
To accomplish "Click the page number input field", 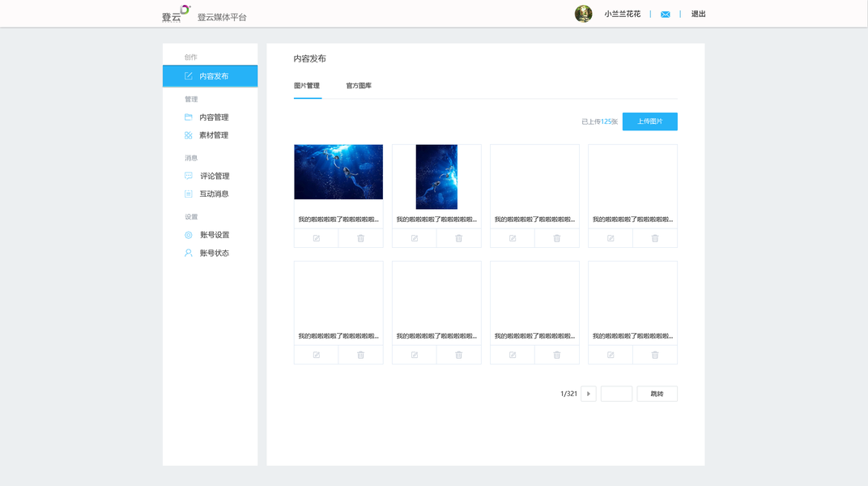I will point(616,394).
